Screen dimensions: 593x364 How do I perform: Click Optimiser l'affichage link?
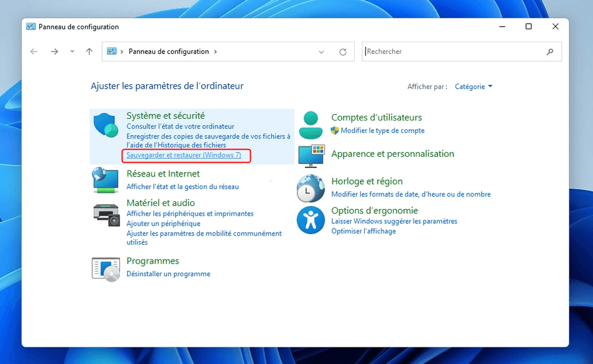pos(364,231)
